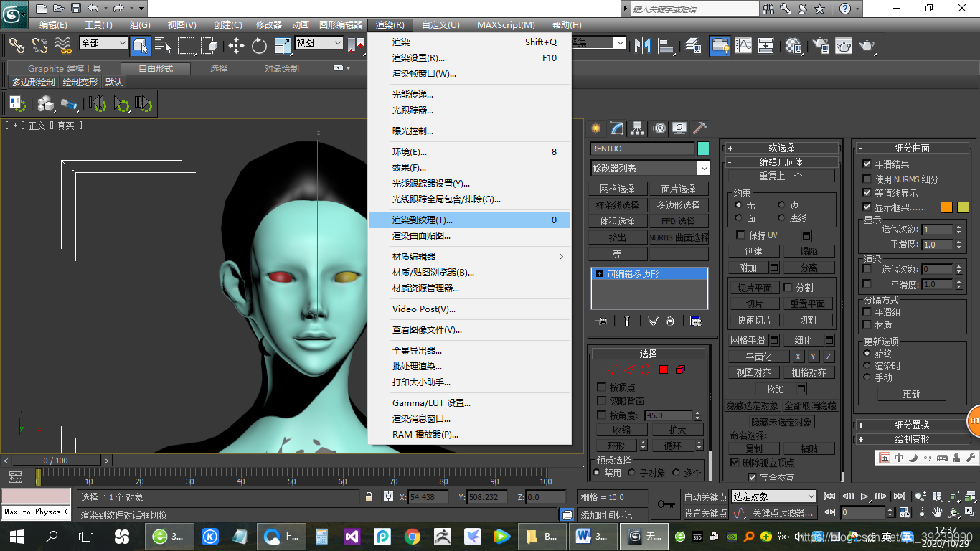Collapse the 编辑几何体 rollout
The width and height of the screenshot is (980, 551).
[x=781, y=162]
